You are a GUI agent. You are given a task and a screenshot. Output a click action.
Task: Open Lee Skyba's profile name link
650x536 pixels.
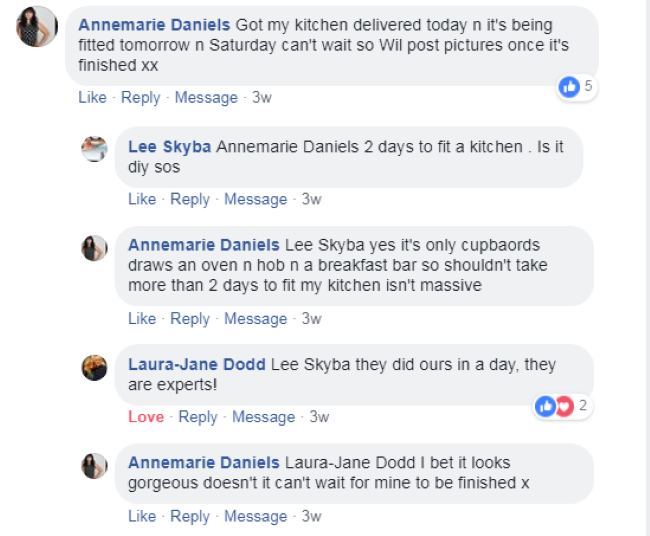169,147
